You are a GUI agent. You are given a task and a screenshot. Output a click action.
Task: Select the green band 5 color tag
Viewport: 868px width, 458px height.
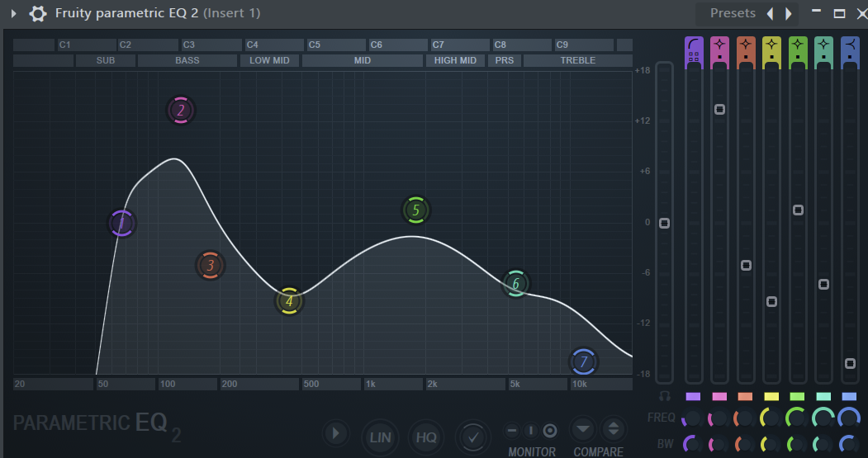(x=797, y=397)
